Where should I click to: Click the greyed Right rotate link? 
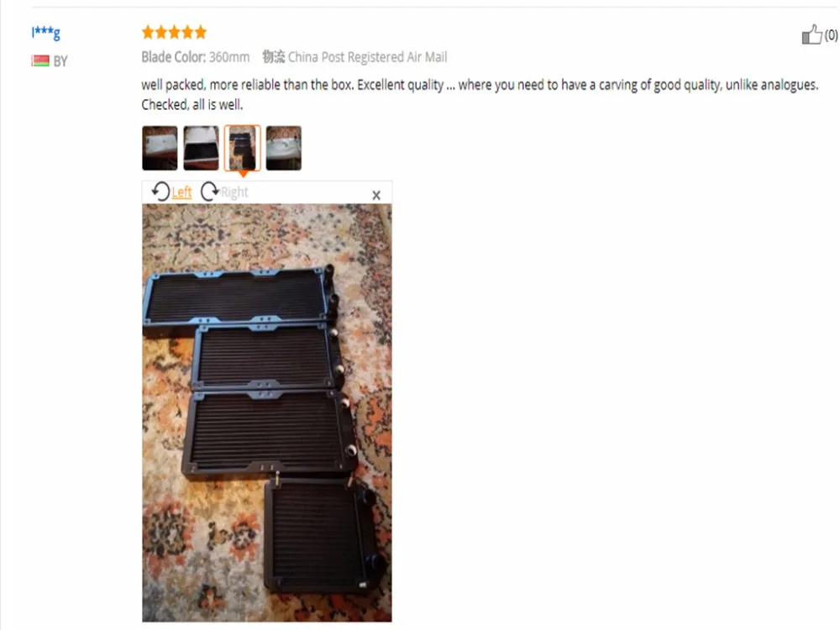pos(234,192)
